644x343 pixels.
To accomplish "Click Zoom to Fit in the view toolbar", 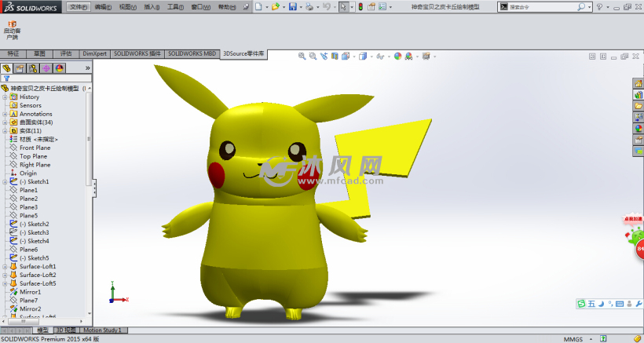I will [302, 57].
